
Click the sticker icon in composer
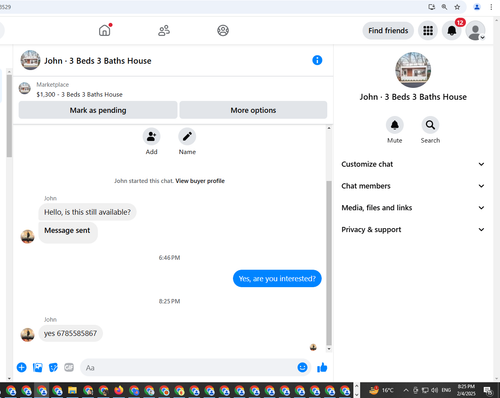(53, 367)
